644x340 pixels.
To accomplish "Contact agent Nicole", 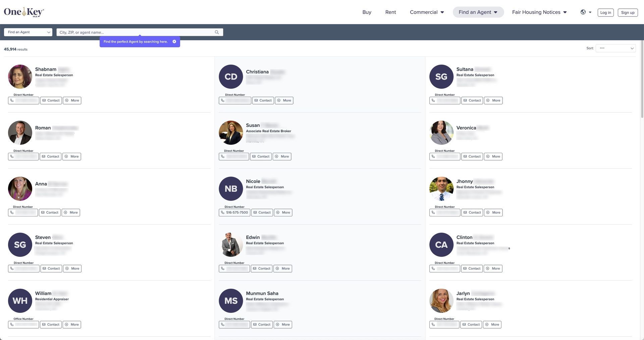I will (262, 212).
